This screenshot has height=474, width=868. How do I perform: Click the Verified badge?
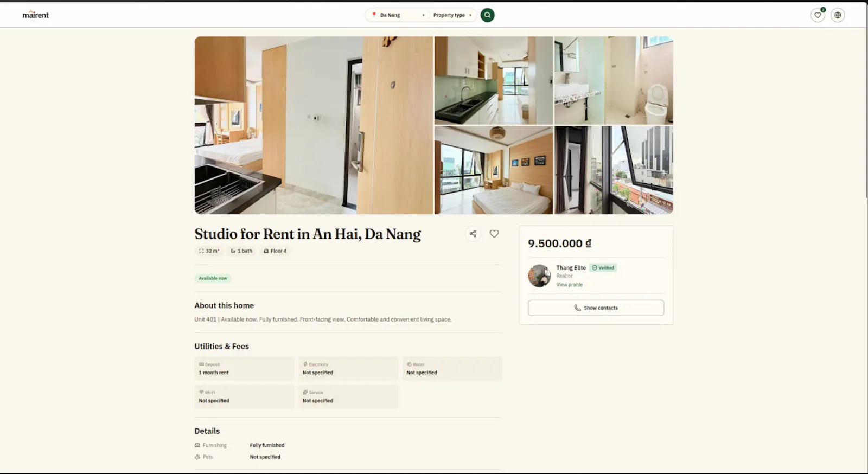coord(603,268)
